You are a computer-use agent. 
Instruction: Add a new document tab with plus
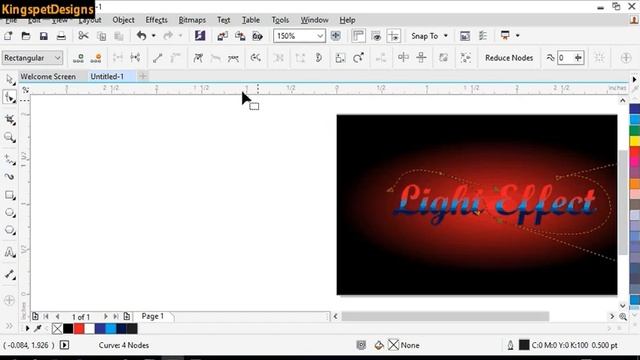143,76
